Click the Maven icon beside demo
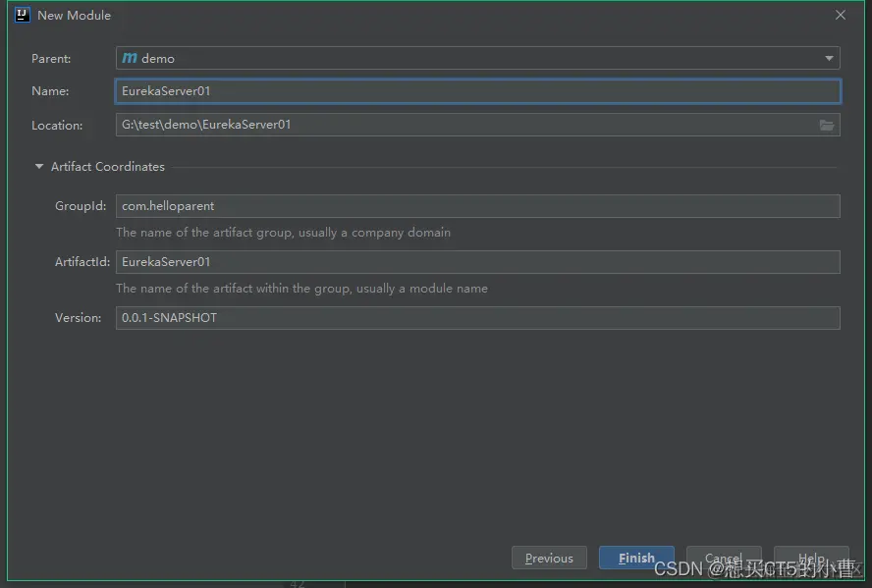This screenshot has height=588, width=872. click(x=130, y=58)
